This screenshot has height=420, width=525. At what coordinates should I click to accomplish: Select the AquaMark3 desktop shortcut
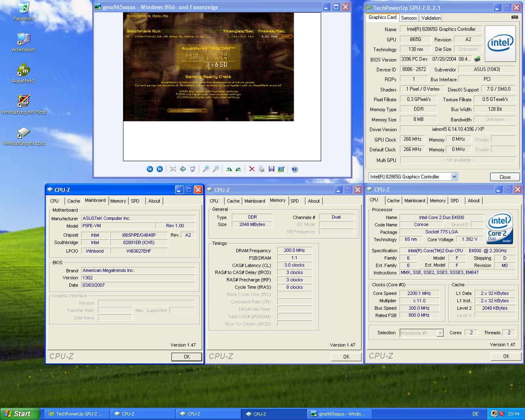[x=23, y=74]
